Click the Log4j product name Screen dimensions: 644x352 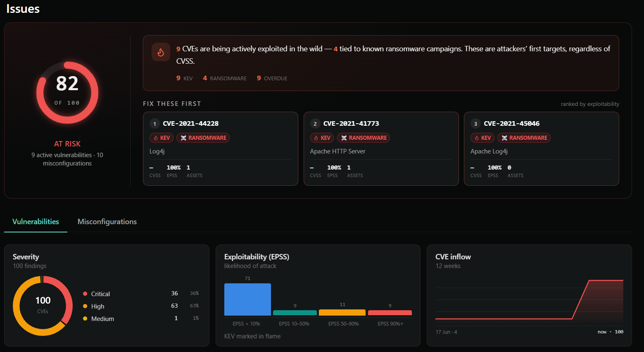click(157, 151)
